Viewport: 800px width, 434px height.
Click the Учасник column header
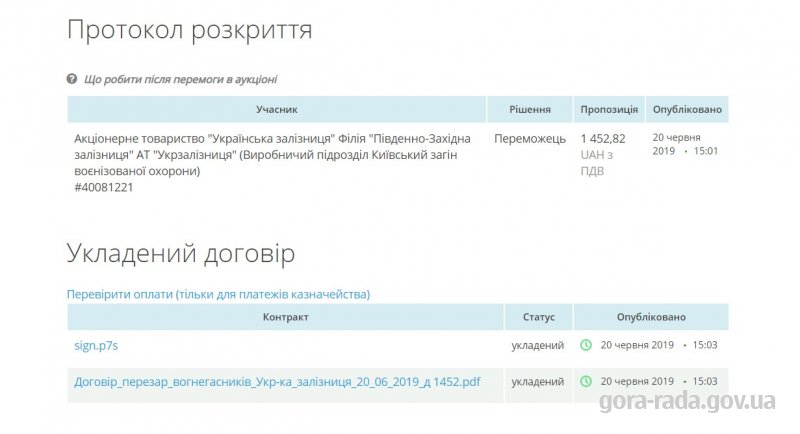(x=277, y=109)
